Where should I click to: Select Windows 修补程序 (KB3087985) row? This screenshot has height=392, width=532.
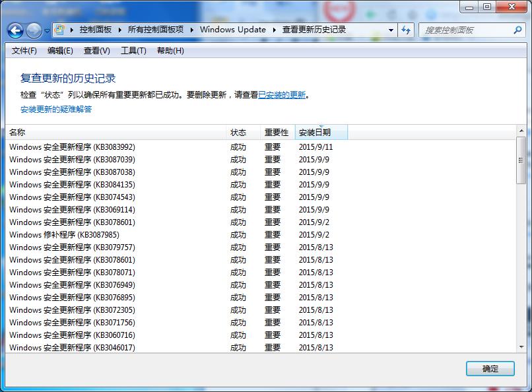pos(260,235)
